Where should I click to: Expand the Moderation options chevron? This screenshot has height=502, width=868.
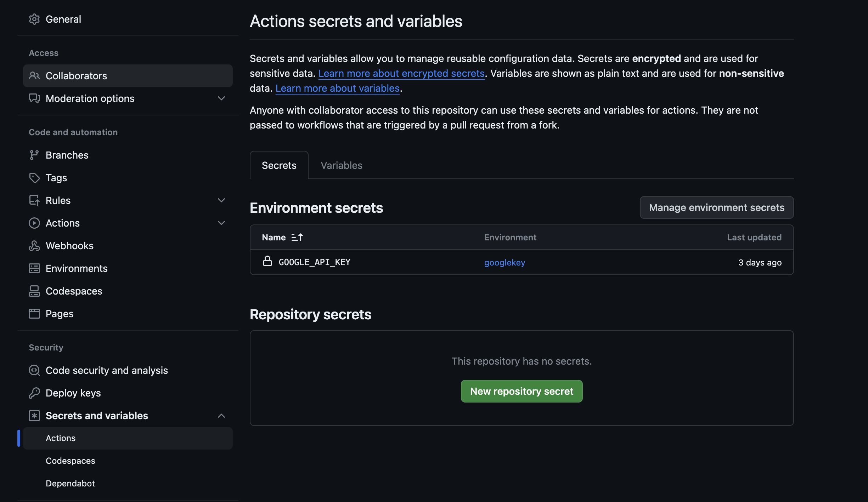[221, 98]
